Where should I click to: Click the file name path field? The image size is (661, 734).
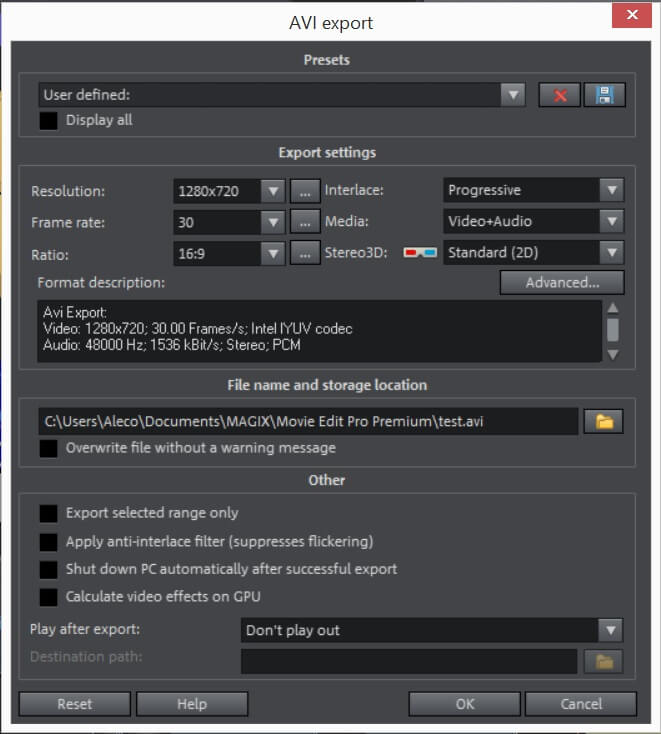(x=308, y=421)
